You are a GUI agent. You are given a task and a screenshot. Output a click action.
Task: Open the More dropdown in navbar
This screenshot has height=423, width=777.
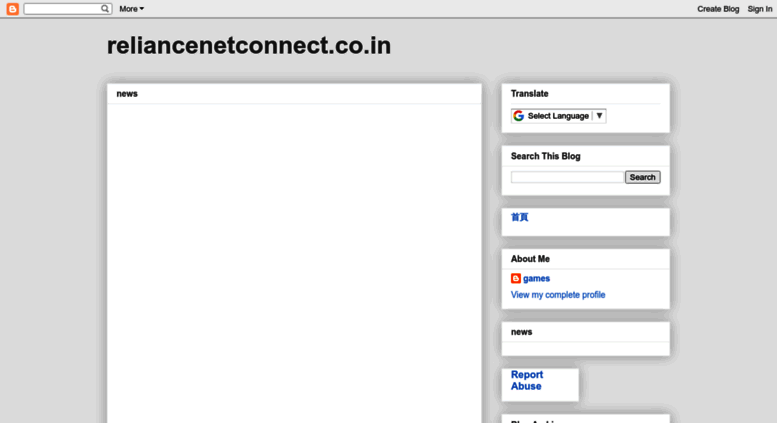131,9
